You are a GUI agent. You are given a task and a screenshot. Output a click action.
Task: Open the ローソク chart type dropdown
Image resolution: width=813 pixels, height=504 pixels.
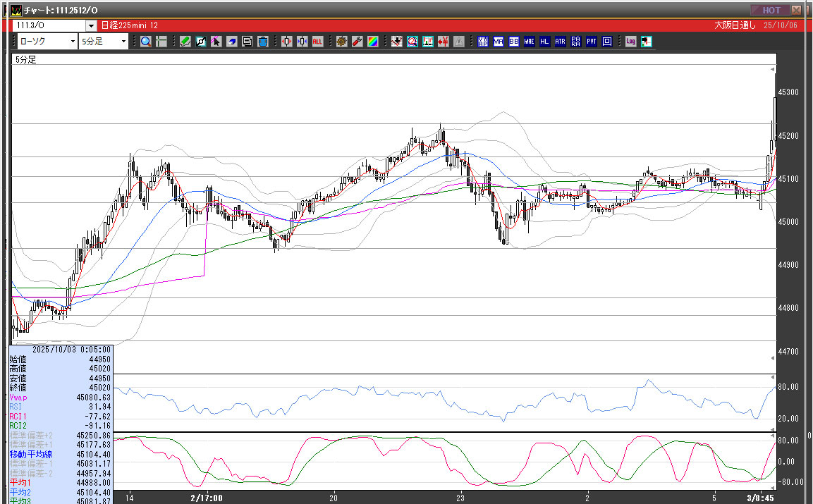(73, 42)
